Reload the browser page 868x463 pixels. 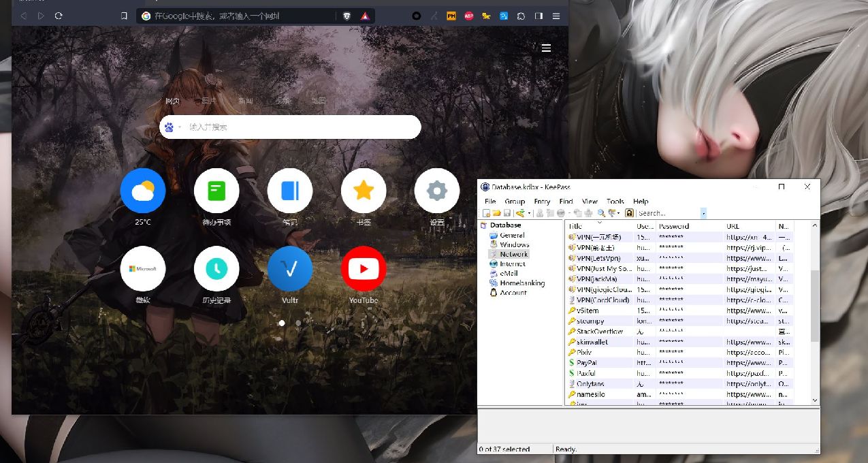[x=59, y=16]
